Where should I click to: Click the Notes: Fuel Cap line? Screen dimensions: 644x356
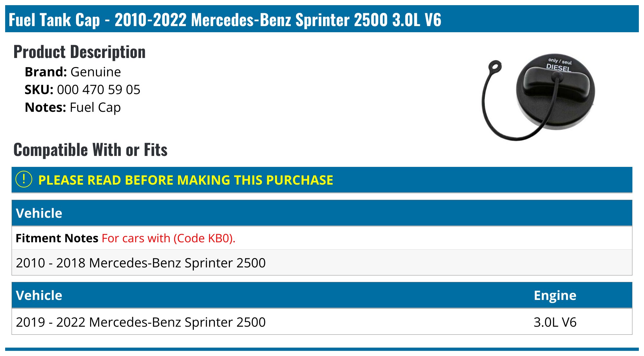tap(73, 107)
